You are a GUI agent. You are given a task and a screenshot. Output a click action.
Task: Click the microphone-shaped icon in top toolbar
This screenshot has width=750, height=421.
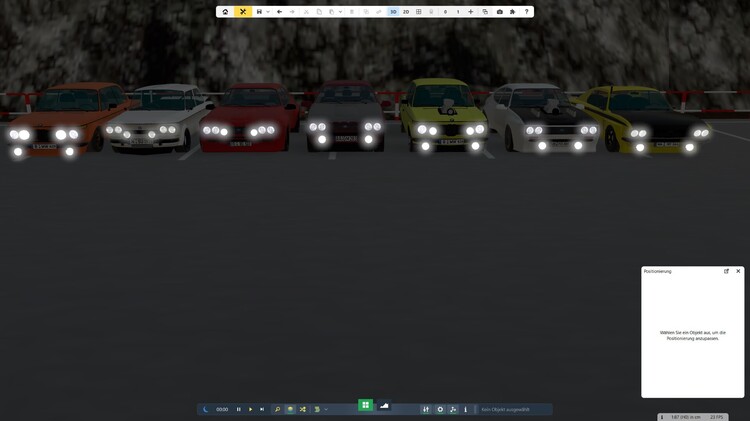pyautogui.click(x=431, y=11)
